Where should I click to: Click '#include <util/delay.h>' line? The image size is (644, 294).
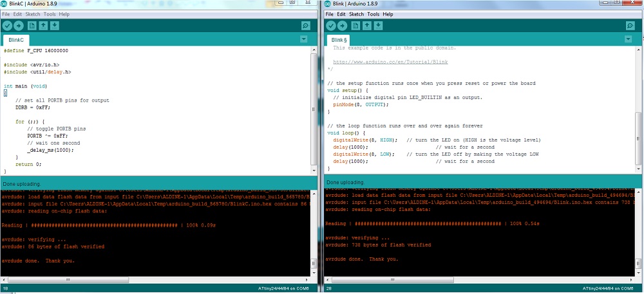coord(37,72)
